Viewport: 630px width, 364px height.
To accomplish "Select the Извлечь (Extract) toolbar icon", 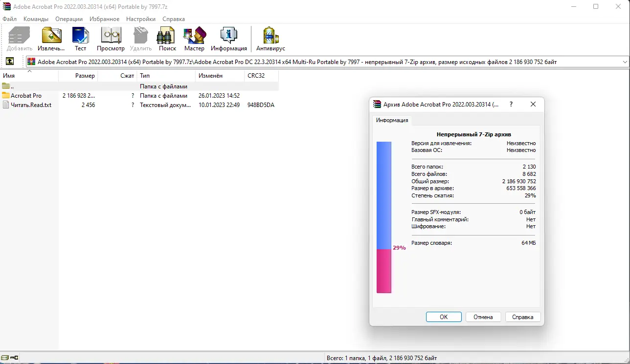I will 51,35.
